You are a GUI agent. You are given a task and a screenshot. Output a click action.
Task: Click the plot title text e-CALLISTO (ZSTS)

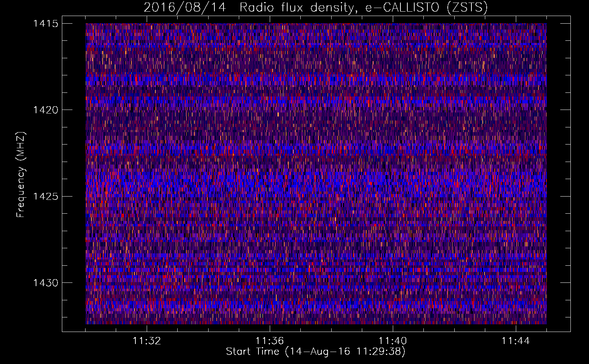click(x=426, y=8)
